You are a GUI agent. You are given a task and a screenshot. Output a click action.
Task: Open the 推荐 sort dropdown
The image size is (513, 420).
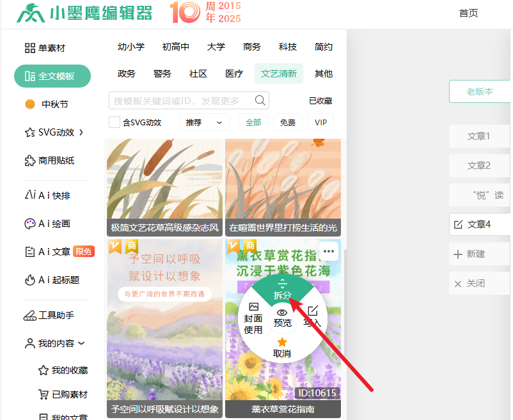[x=204, y=122]
